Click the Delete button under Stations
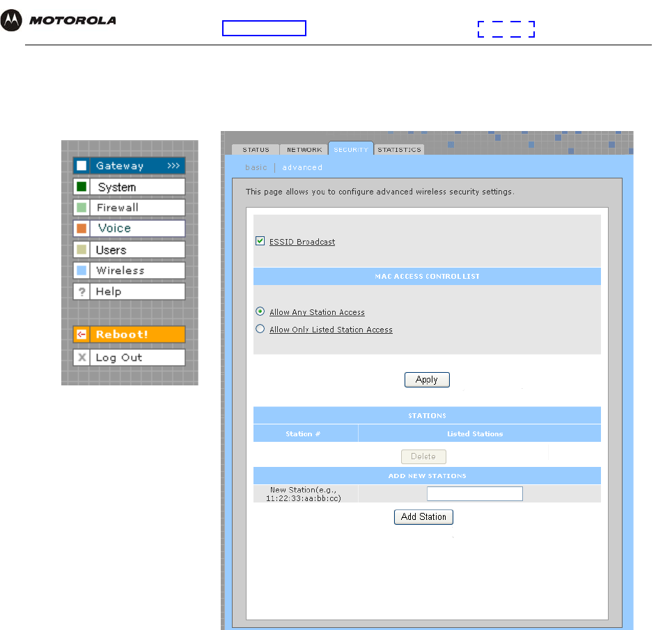Viewport: 672px width, 630px height. [x=423, y=456]
